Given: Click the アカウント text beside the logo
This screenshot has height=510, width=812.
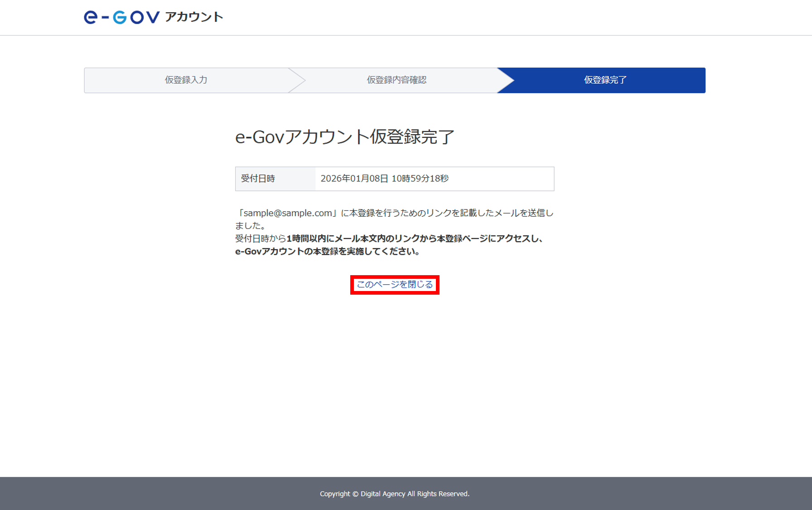Looking at the screenshot, I should (194, 17).
